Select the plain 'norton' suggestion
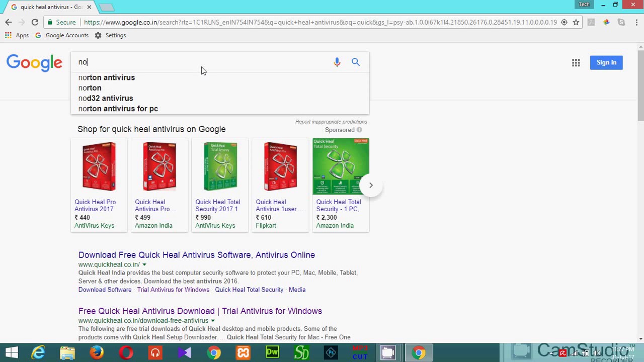This screenshot has width=644, height=362. 220,88
